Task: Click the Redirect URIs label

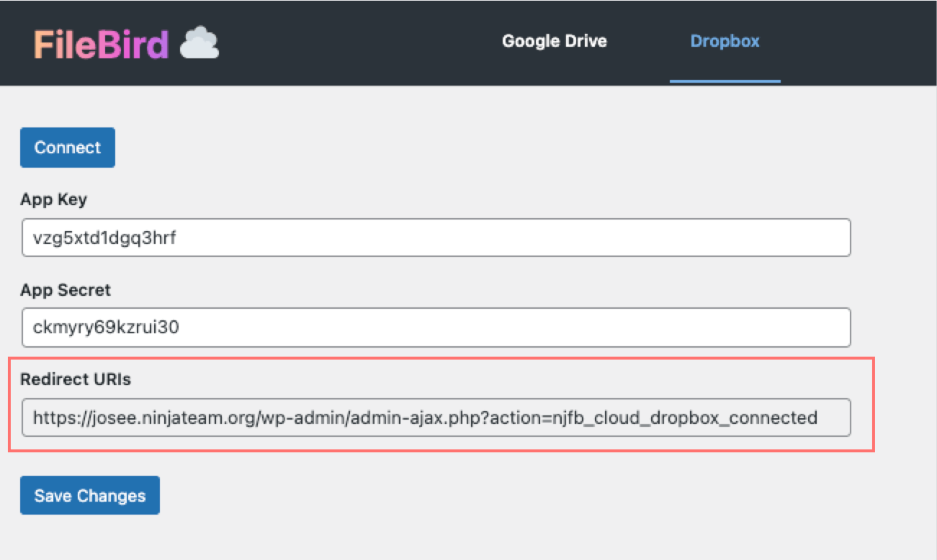Action: point(76,379)
